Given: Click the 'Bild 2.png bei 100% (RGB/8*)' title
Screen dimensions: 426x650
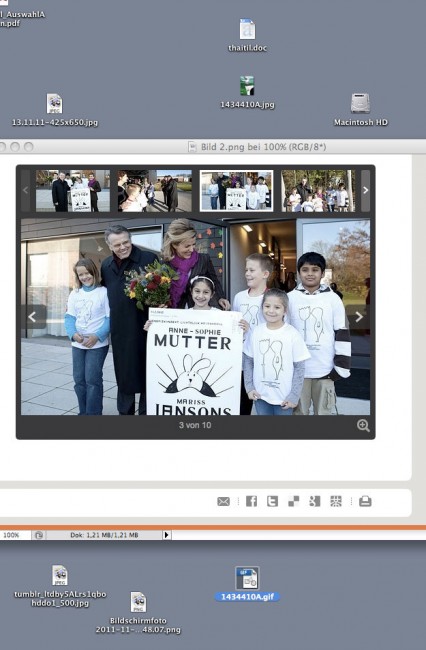Looking at the screenshot, I should point(263,147).
